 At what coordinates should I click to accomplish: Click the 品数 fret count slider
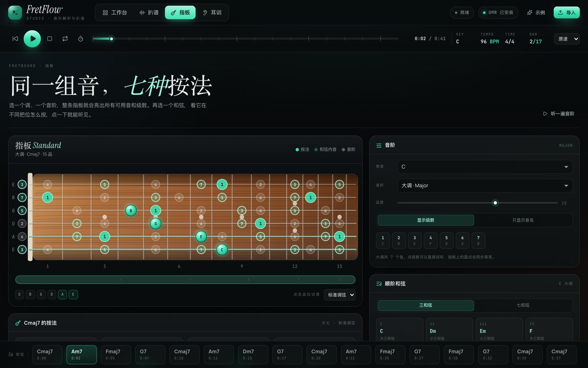pos(477,203)
